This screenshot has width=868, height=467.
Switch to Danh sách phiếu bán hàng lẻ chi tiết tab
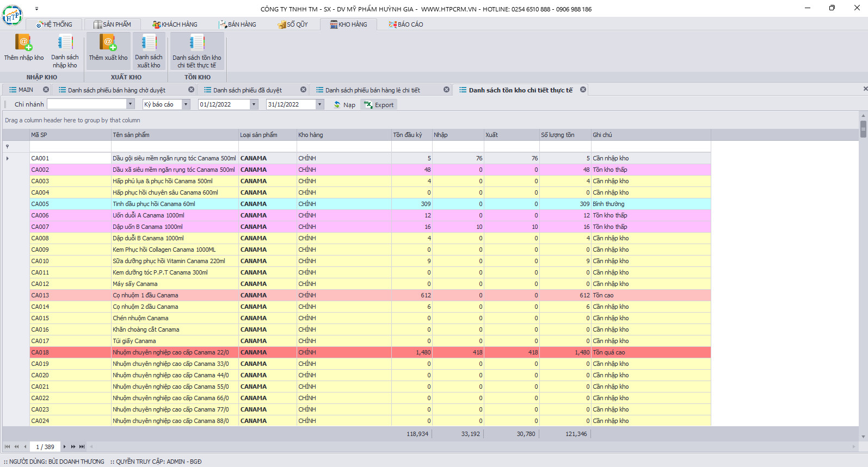(x=373, y=90)
